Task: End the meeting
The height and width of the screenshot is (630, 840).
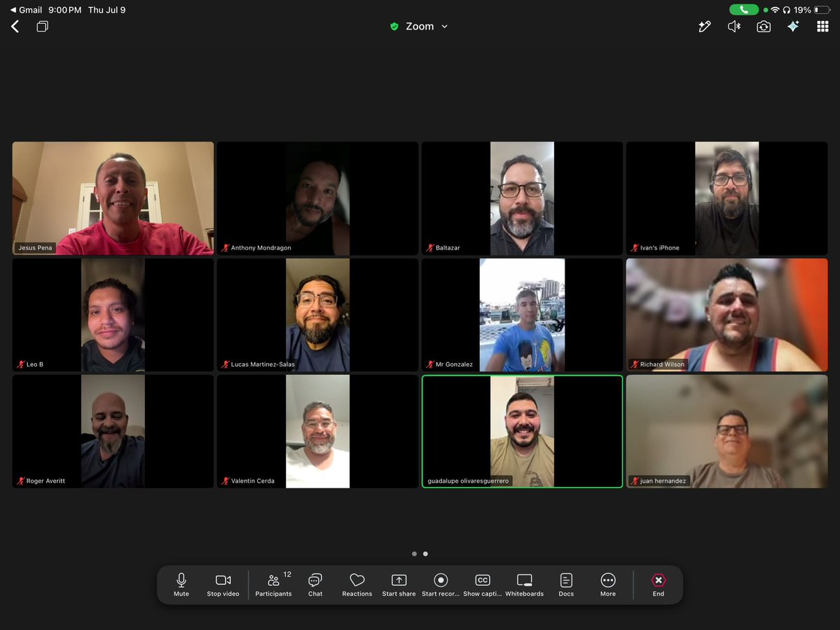Action: [x=658, y=584]
